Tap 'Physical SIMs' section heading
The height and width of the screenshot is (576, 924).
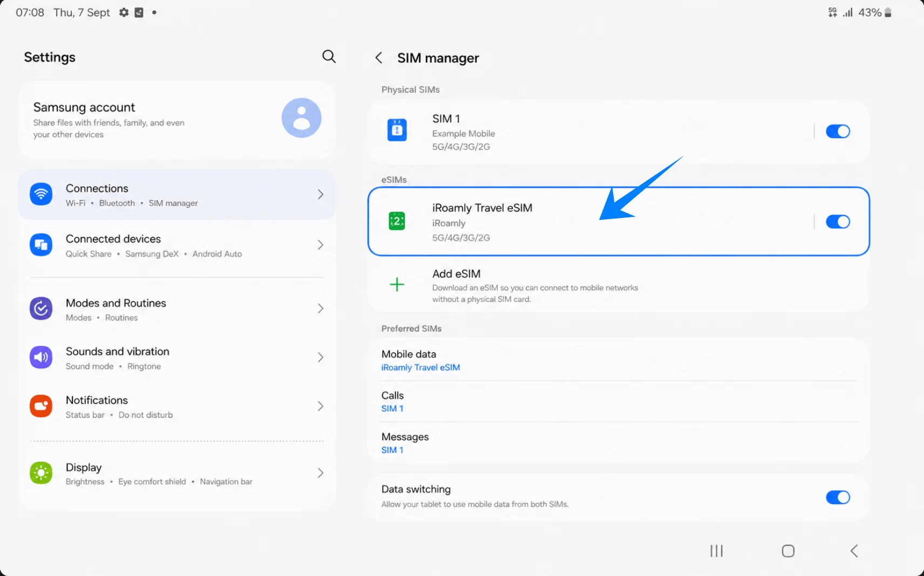[x=410, y=90]
